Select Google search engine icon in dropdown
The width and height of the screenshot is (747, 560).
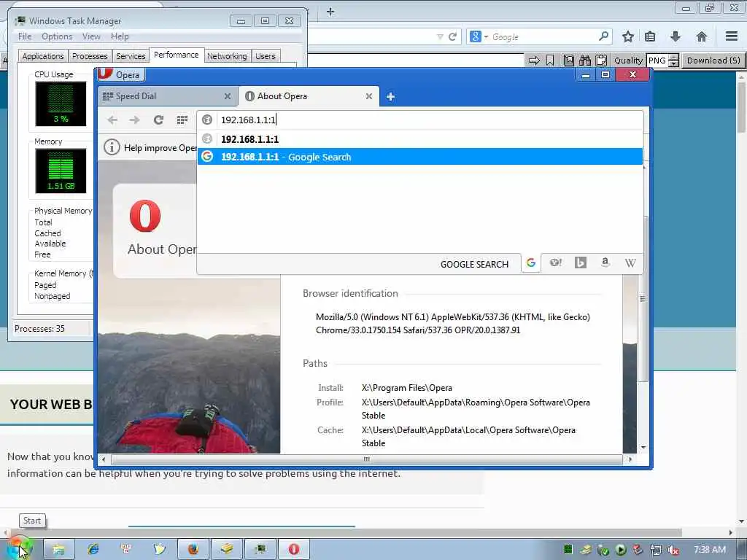point(531,262)
